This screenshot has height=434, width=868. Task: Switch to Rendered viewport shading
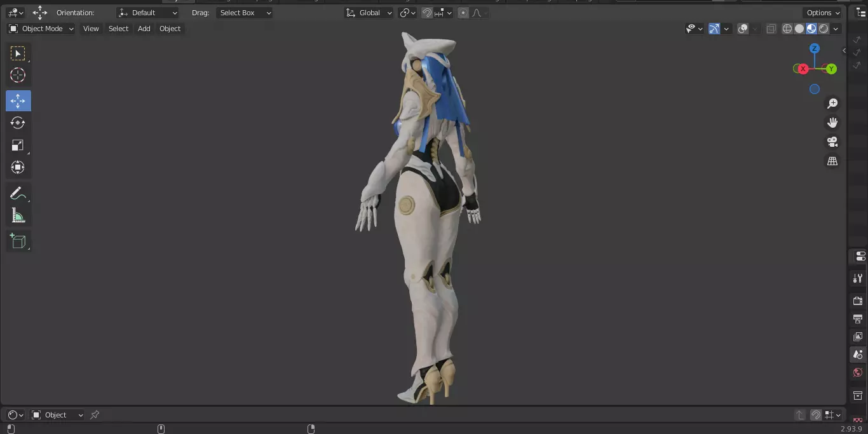point(824,29)
